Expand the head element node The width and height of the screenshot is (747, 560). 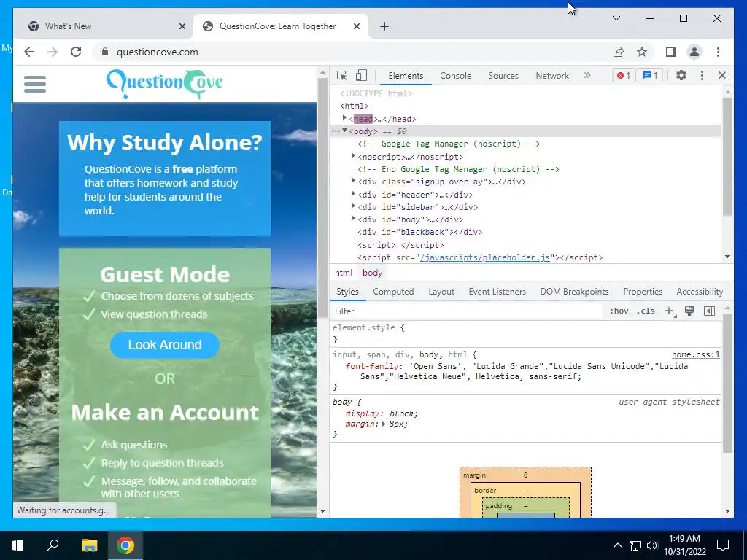pos(344,117)
